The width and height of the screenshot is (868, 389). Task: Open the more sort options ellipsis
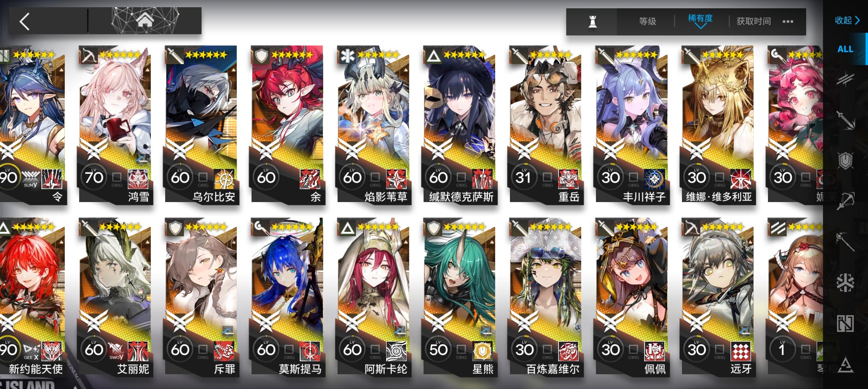click(x=788, y=22)
